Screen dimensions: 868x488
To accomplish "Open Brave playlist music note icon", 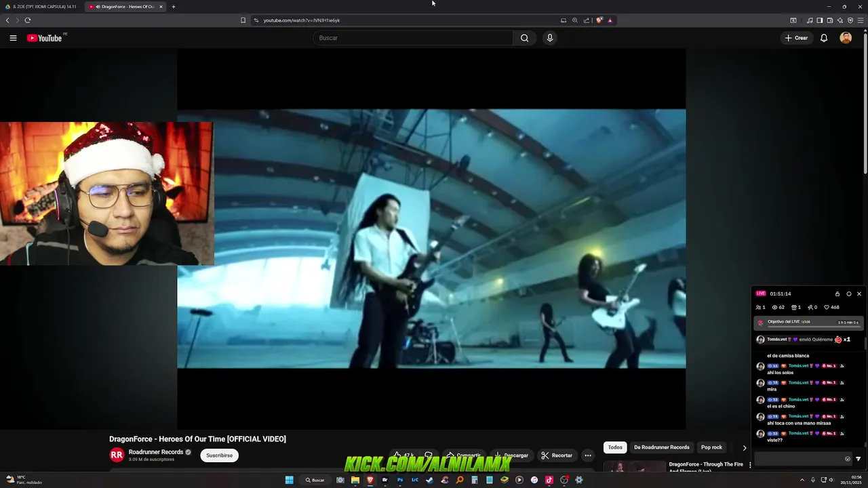I will pos(810,20).
